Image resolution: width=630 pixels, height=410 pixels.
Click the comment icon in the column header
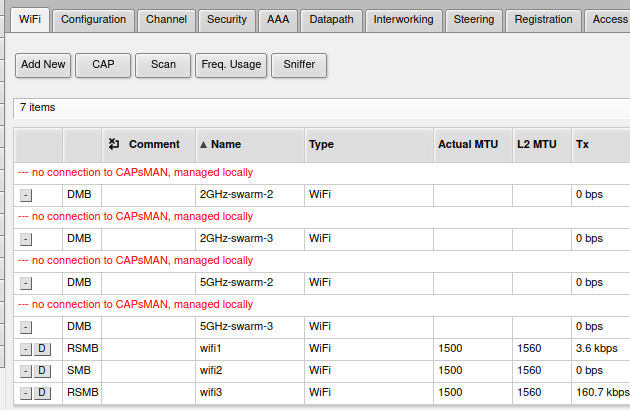(113, 144)
